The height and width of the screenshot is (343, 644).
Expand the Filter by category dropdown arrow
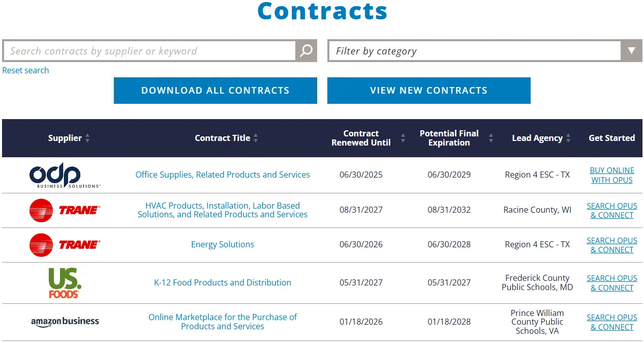pyautogui.click(x=631, y=51)
